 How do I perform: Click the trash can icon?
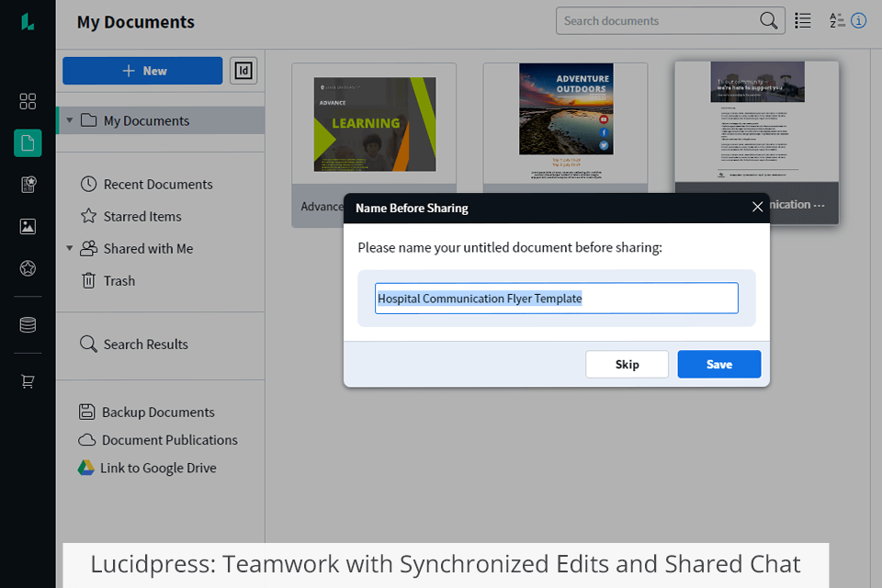click(88, 280)
